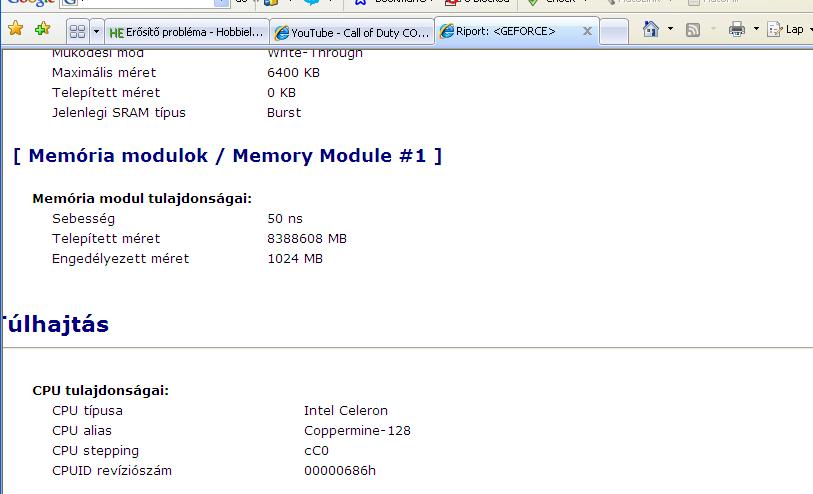Select the 00000686h value
The width and height of the screenshot is (813, 494).
340,471
